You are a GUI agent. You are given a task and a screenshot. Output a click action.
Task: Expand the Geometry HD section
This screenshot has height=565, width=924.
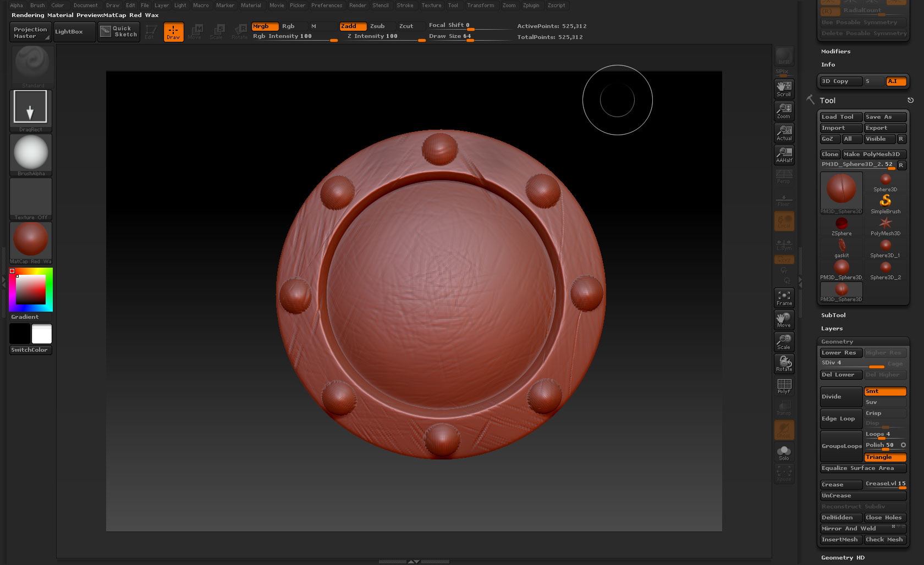click(x=843, y=557)
